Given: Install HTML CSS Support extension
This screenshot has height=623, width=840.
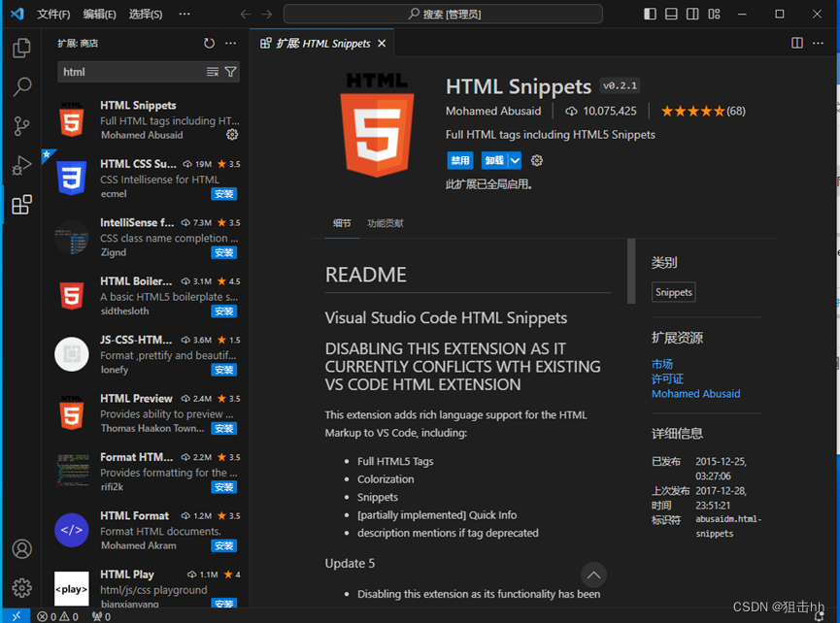Looking at the screenshot, I should pyautogui.click(x=224, y=194).
